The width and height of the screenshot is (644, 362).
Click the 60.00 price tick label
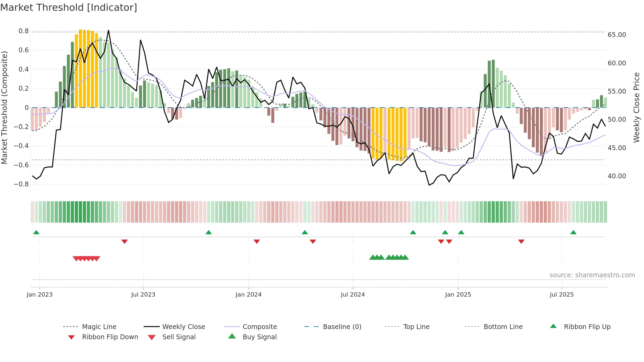tap(617, 63)
